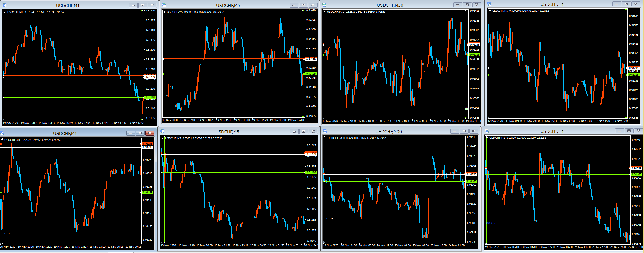
Task: Select green 0.91188 price label in upper M1 chart
Action: click(150, 97)
